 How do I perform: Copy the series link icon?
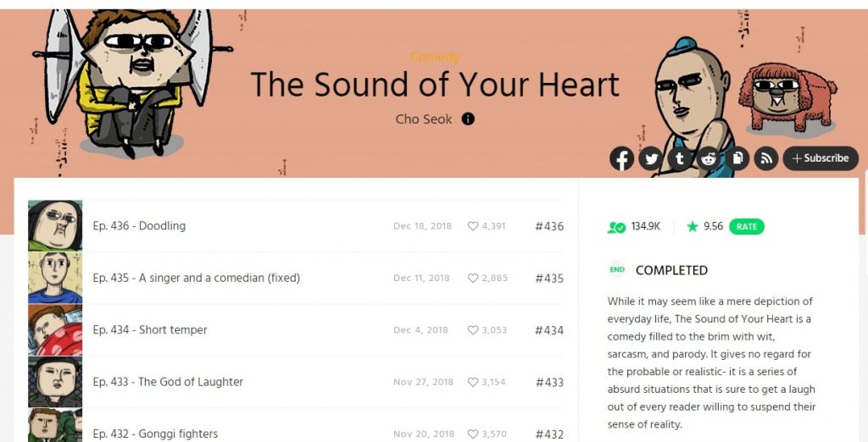point(737,158)
